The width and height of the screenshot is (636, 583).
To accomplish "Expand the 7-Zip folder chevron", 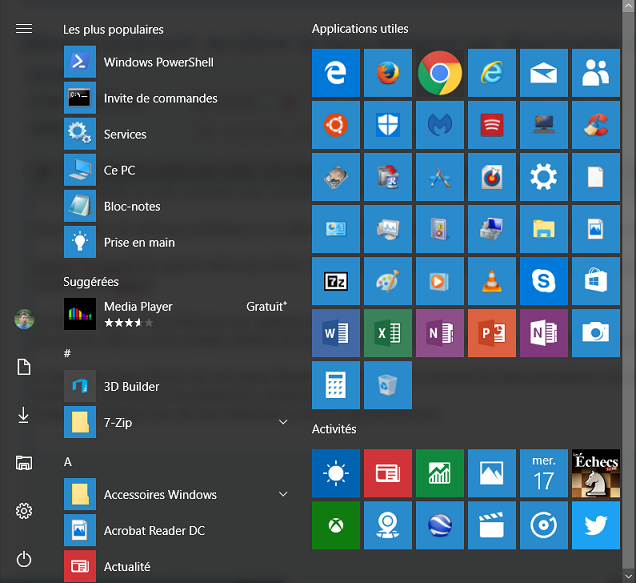I will coord(283,422).
